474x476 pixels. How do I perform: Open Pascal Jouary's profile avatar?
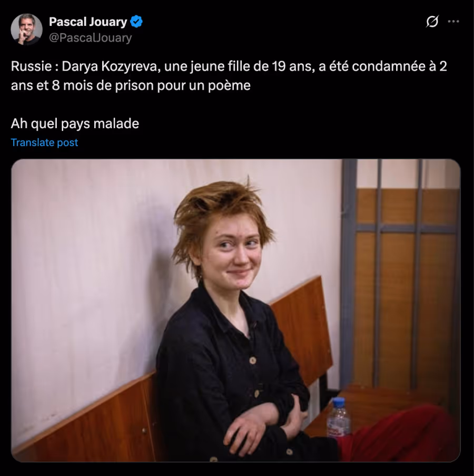pos(27,30)
